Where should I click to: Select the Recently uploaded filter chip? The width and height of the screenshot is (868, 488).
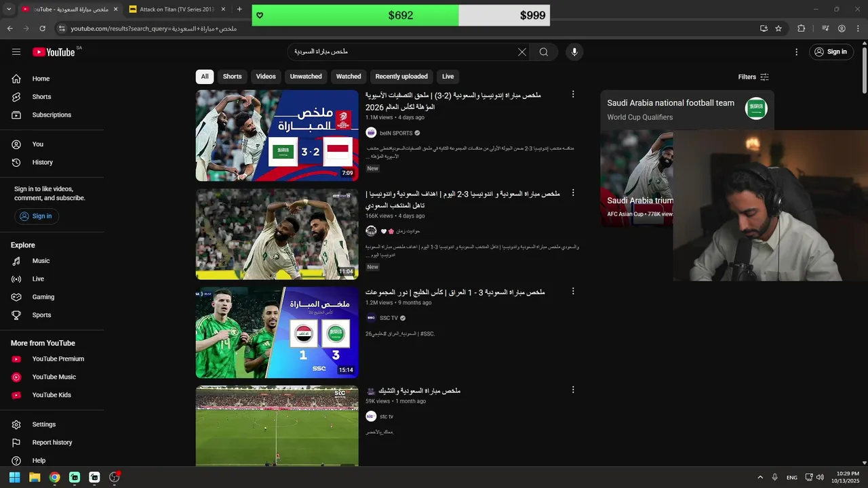(401, 77)
